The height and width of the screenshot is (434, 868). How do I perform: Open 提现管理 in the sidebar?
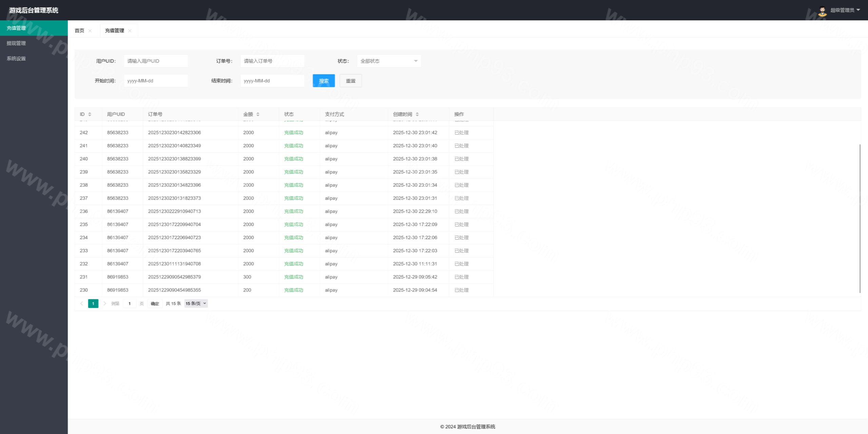tap(16, 43)
